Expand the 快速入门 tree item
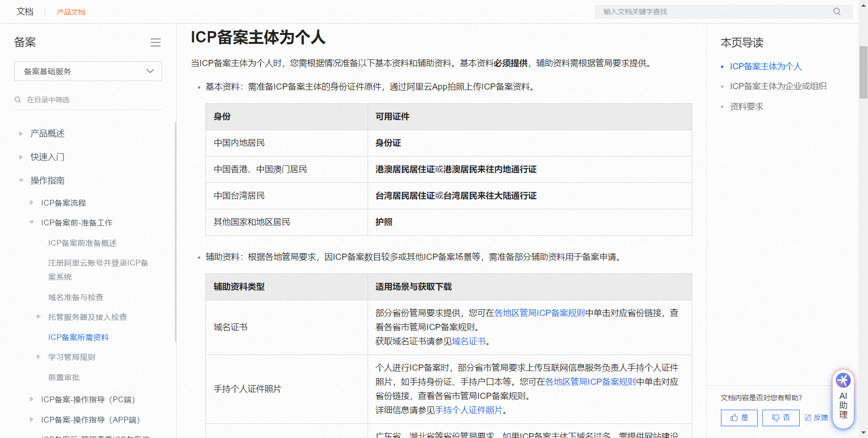Image resolution: width=868 pixels, height=438 pixels. (21, 157)
